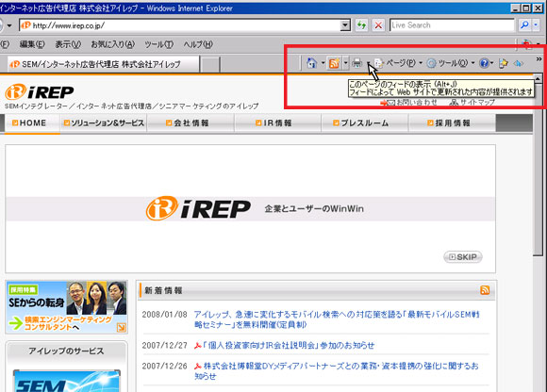This screenshot has height=392, width=547.
Task: Click the page vertical scrollbar thumb
Action: pos(538,170)
